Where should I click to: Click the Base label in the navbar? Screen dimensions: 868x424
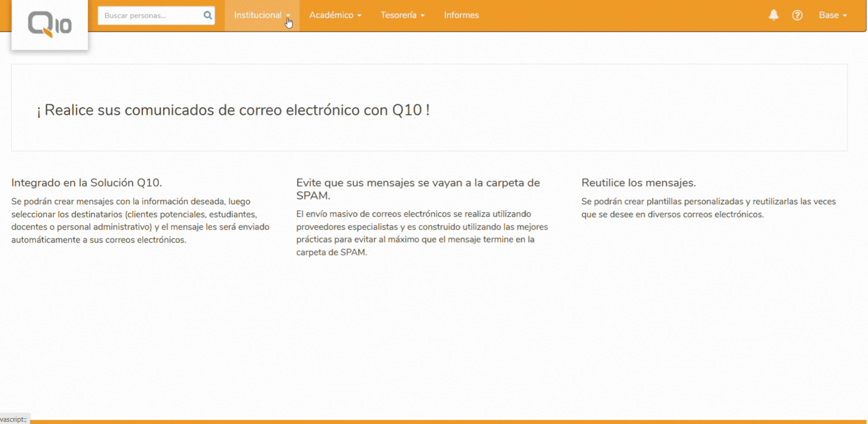point(829,15)
